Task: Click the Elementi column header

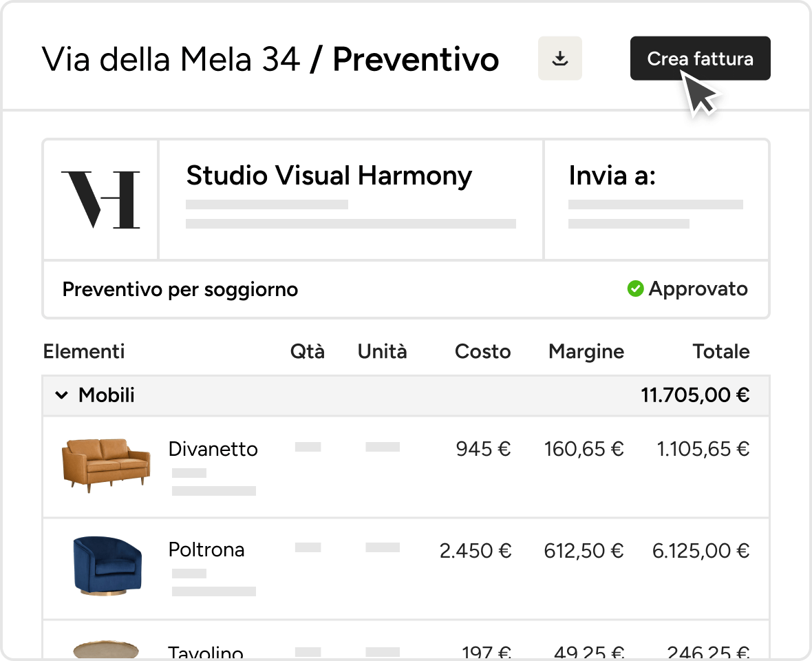Action: click(x=84, y=351)
